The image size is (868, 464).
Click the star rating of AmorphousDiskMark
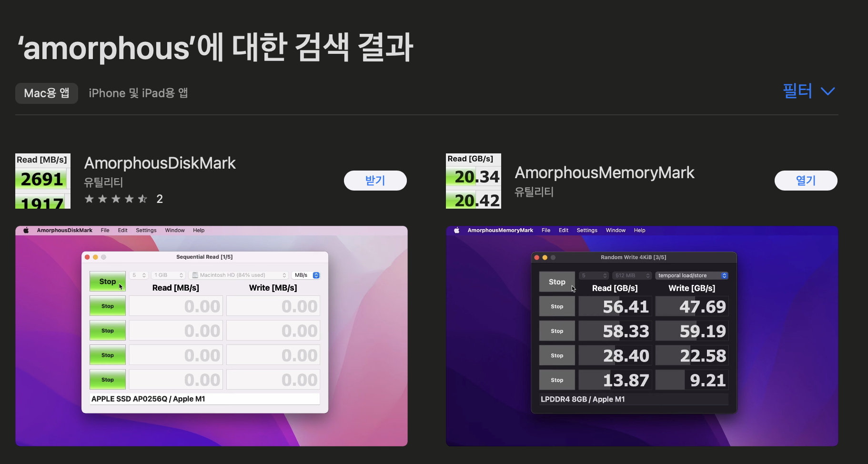116,199
